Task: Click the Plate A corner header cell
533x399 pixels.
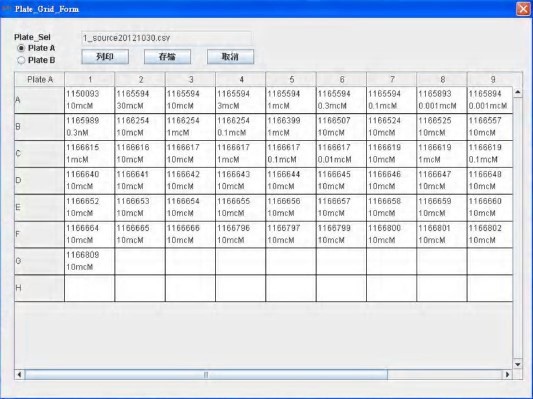Action: [x=39, y=80]
